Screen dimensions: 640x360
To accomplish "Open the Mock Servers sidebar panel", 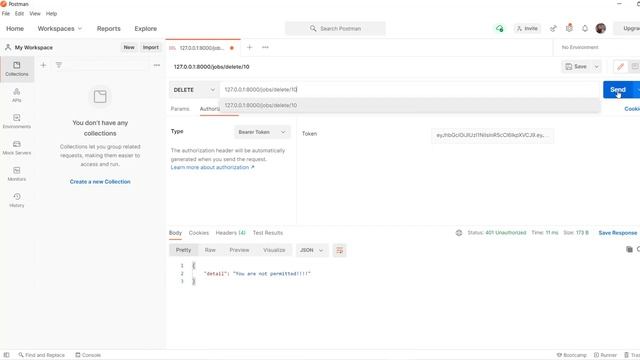I will [17, 147].
